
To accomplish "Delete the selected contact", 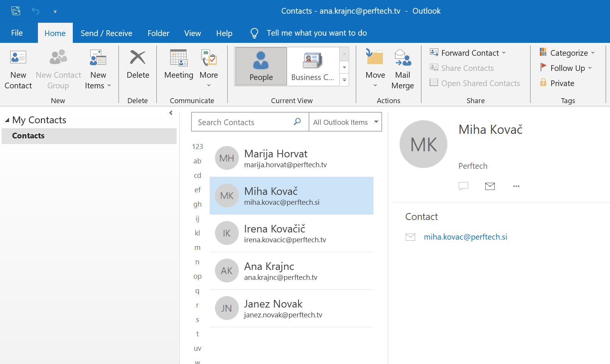I will [x=138, y=65].
